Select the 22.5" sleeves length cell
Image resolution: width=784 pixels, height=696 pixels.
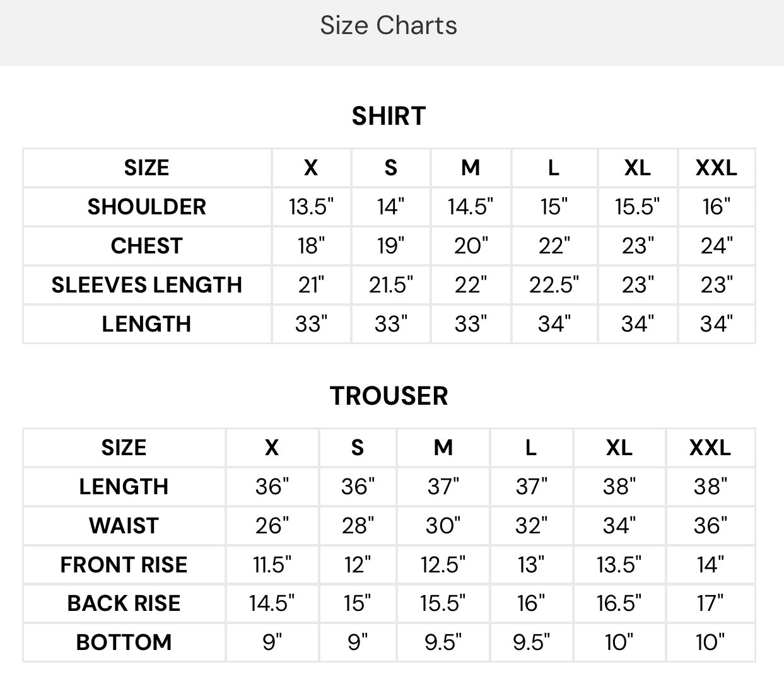554,285
